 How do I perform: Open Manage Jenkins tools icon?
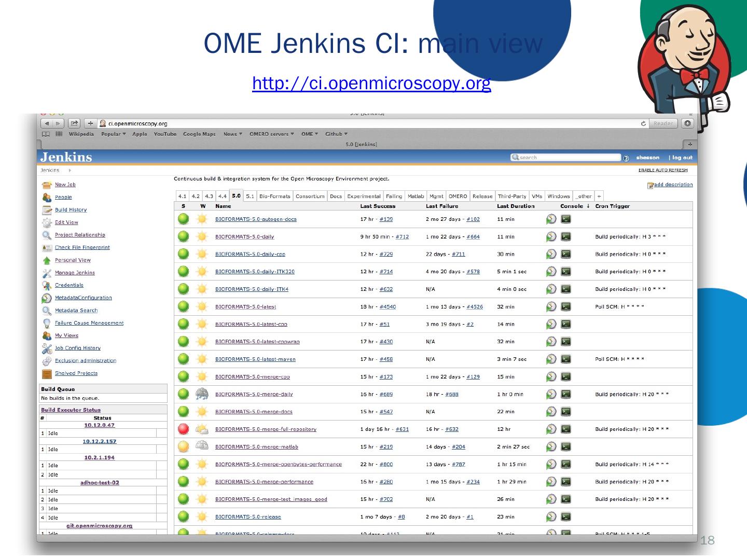(x=47, y=273)
